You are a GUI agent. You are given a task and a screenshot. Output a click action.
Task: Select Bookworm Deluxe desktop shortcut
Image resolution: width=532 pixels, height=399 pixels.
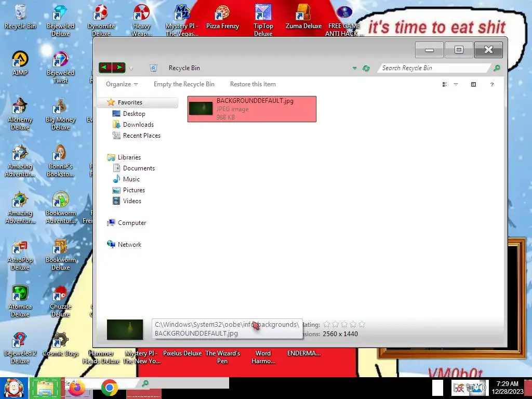[60, 255]
